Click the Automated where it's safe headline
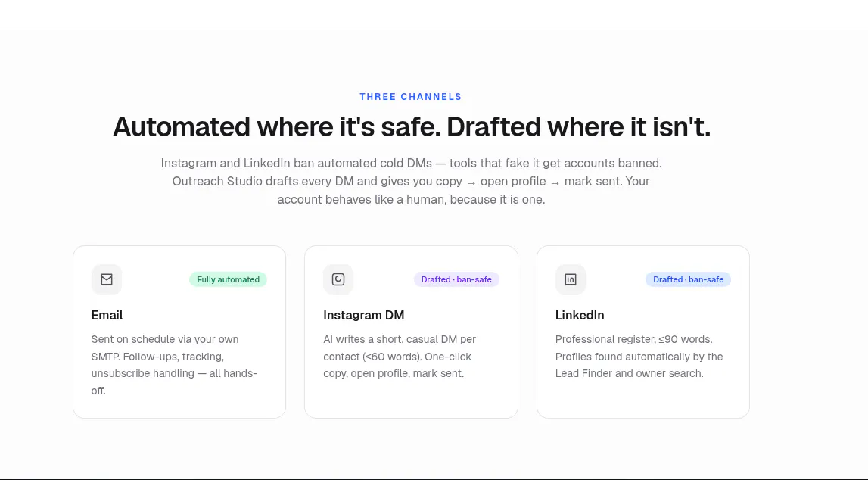This screenshot has width=868, height=480. 412,126
